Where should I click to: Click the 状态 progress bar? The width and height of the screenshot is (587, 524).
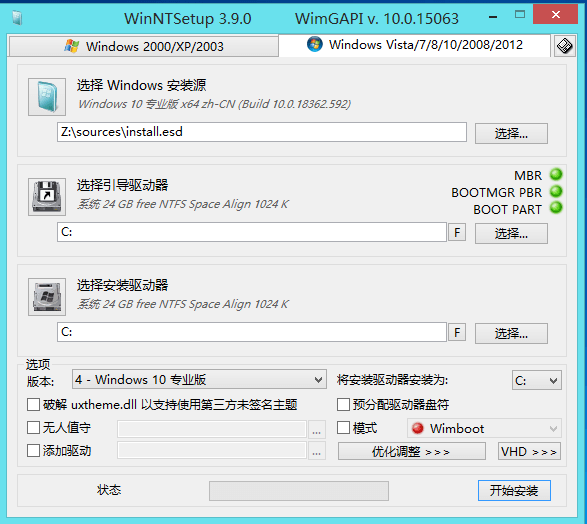point(299,491)
